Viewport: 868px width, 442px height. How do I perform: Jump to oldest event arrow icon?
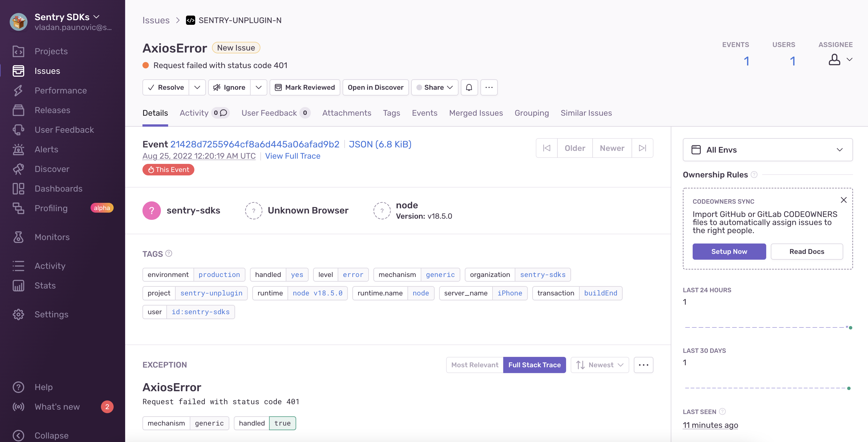click(x=546, y=148)
